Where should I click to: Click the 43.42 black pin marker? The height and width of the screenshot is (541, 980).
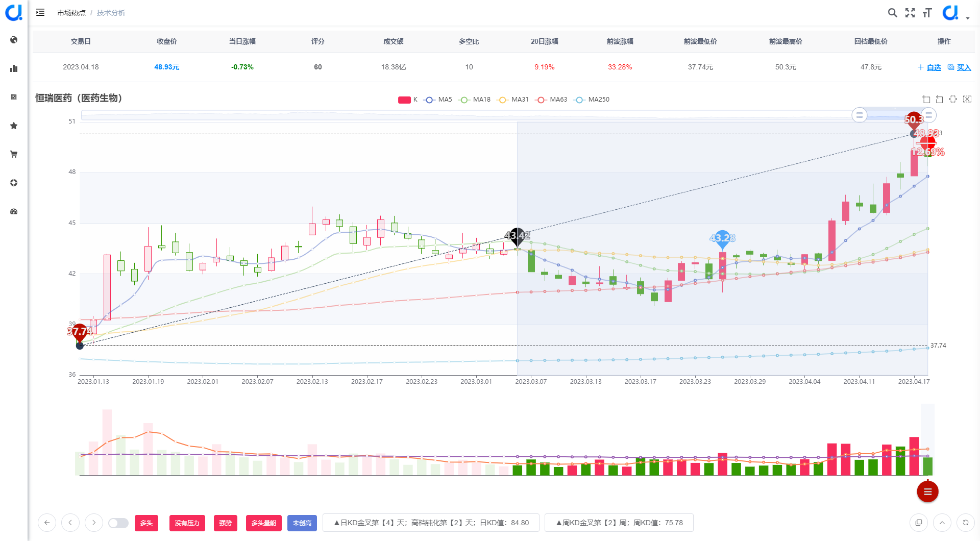(x=517, y=236)
